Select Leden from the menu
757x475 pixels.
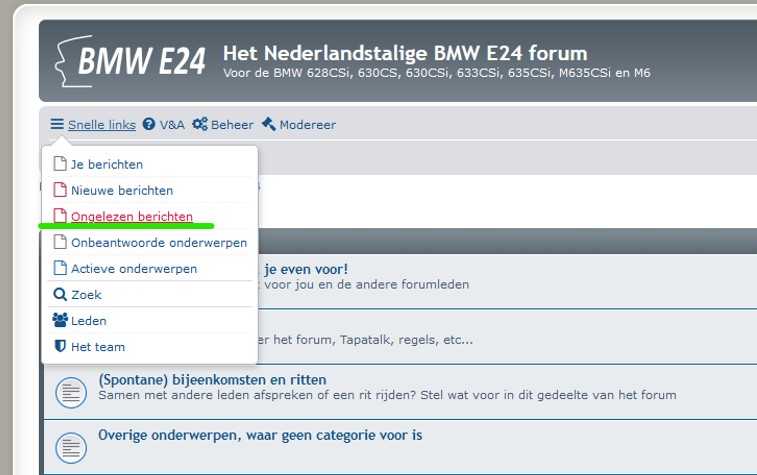(89, 321)
